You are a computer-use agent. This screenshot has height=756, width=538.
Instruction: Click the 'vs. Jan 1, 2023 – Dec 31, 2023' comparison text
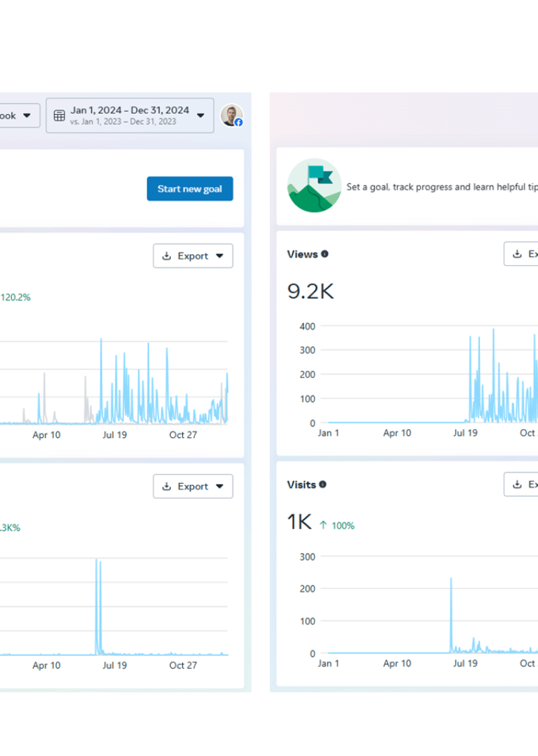123,122
